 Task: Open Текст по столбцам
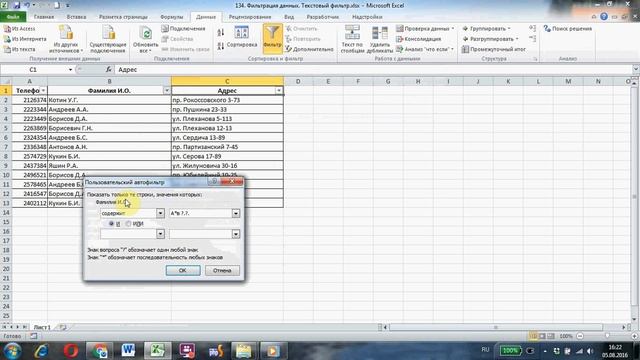click(x=352, y=39)
